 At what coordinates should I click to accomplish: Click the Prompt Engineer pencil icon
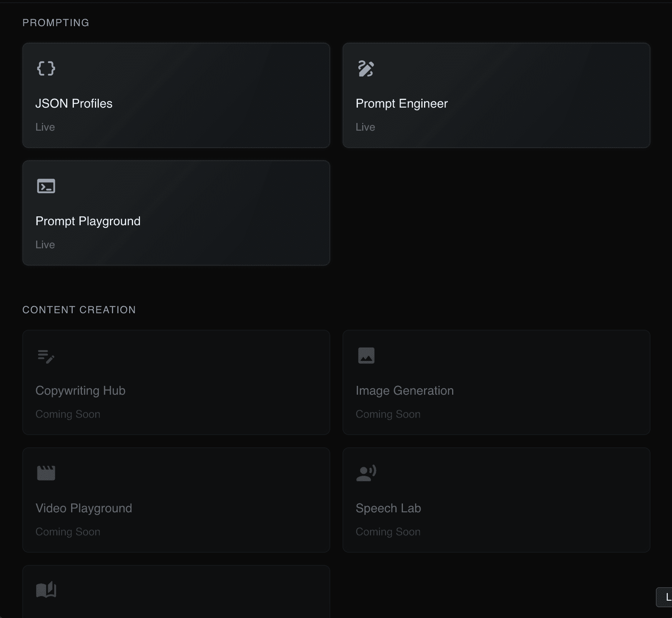[x=366, y=68]
